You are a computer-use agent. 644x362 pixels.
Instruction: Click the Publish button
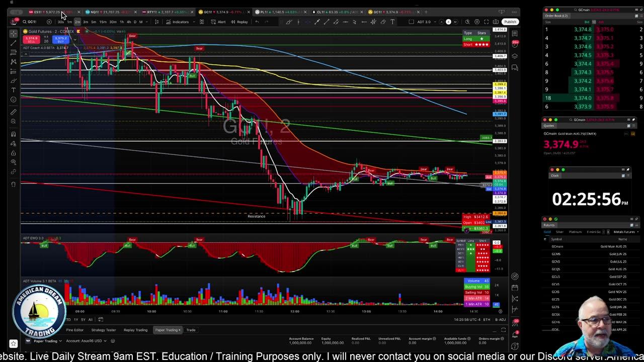[x=510, y=22]
